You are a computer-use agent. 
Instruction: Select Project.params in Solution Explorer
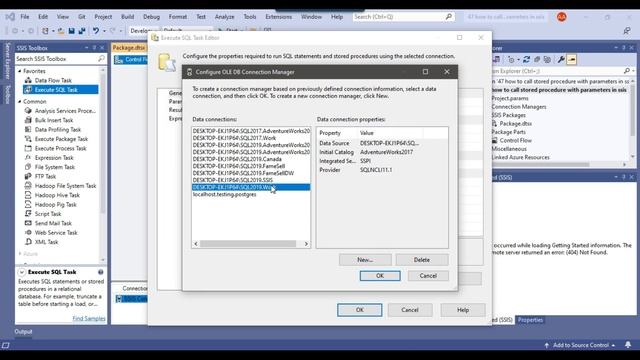click(x=510, y=98)
